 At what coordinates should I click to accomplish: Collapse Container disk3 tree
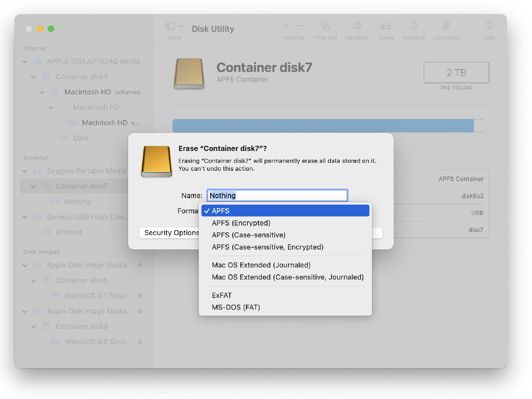pyautogui.click(x=33, y=77)
